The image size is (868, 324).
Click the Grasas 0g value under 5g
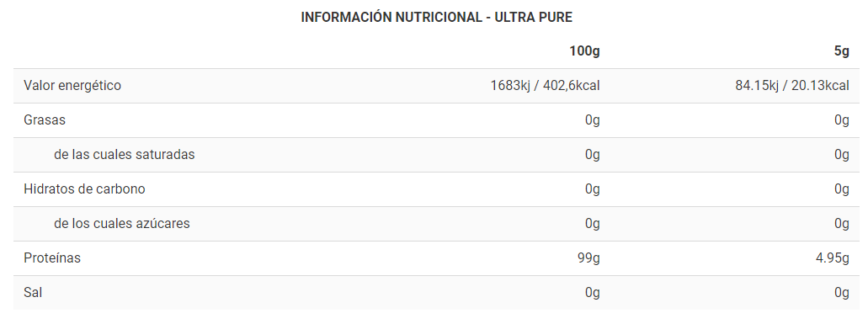[841, 120]
